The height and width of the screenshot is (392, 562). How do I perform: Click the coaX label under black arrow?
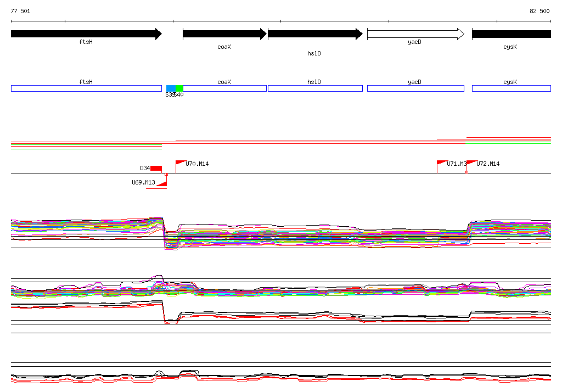tap(224, 47)
